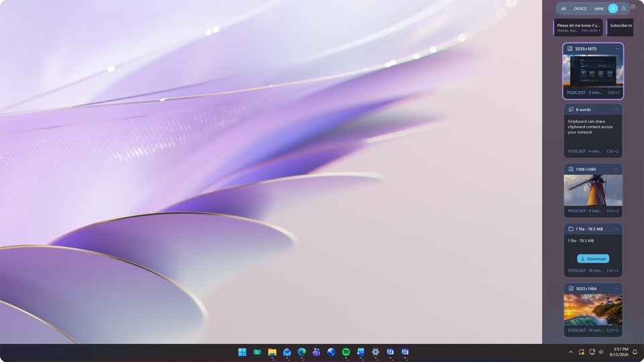Select the windmill image thumbnail
This screenshot has height=362, width=644.
[593, 190]
